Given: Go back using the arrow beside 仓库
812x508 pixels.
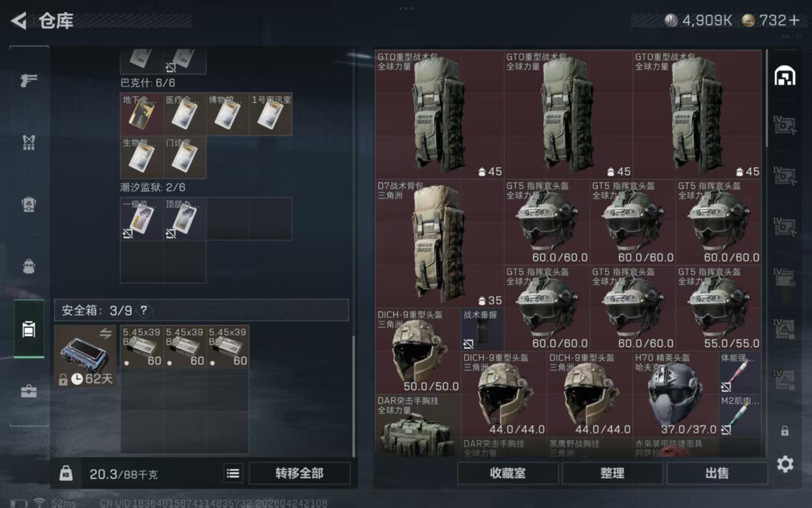Looking at the screenshot, I should click(18, 21).
